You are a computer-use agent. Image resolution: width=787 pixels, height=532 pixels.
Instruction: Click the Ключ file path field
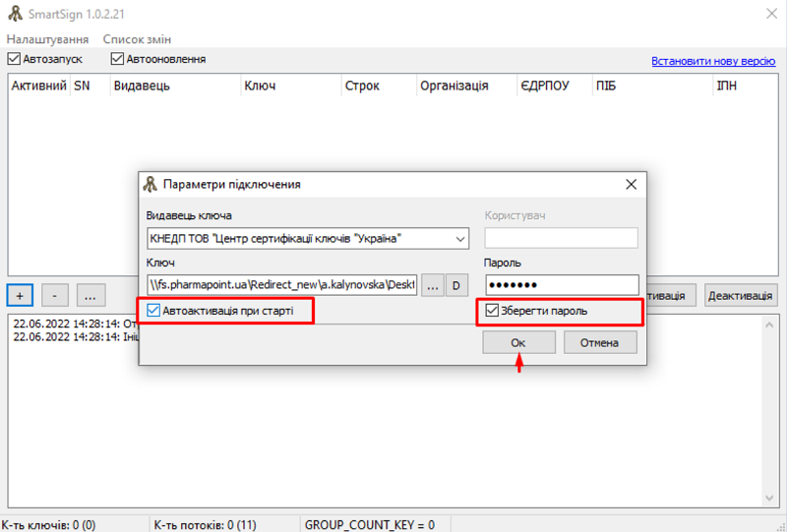[x=282, y=285]
